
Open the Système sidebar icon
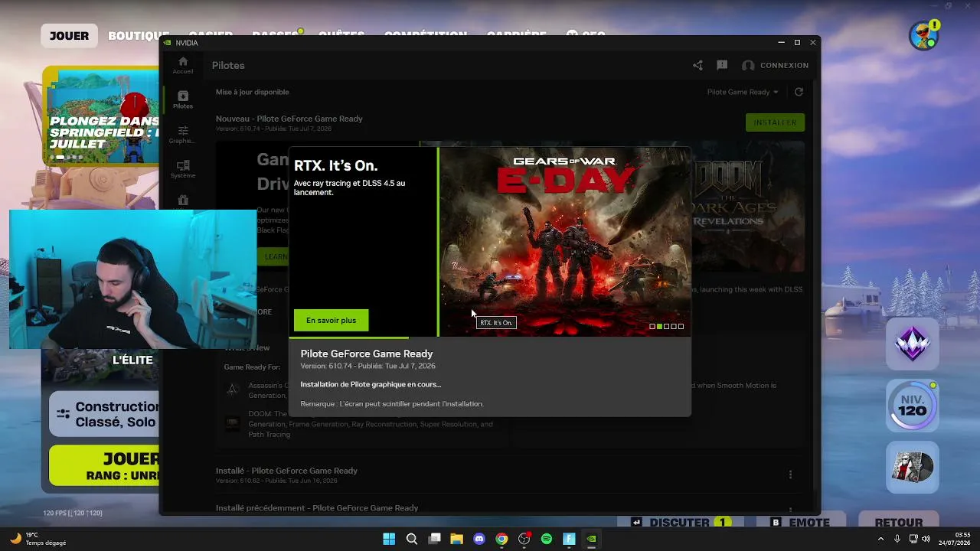pyautogui.click(x=183, y=169)
